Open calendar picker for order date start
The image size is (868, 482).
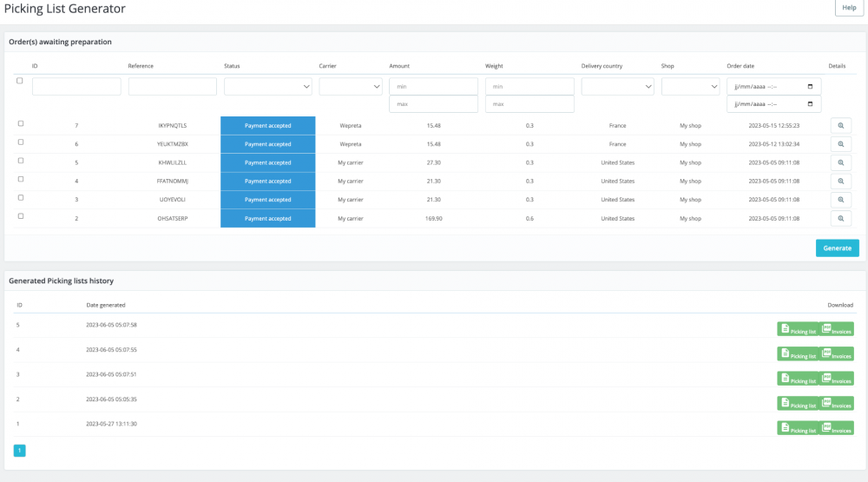tap(810, 87)
